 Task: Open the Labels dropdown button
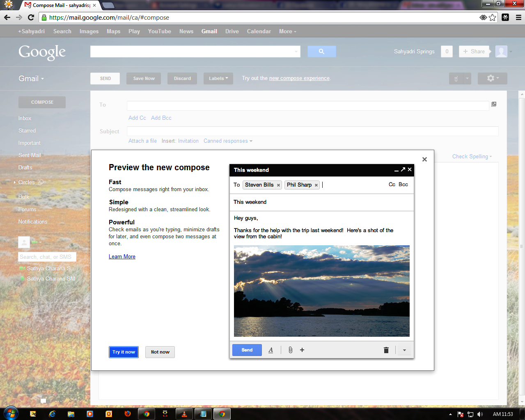[218, 78]
